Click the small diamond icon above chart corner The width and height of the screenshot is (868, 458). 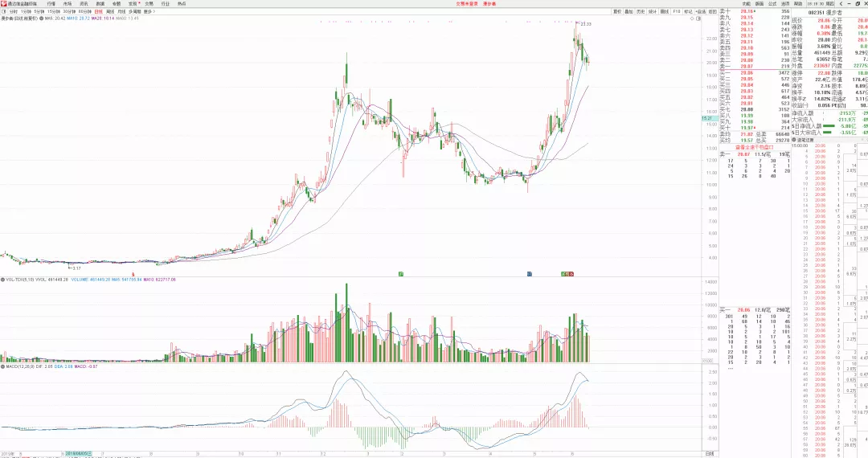692,18
